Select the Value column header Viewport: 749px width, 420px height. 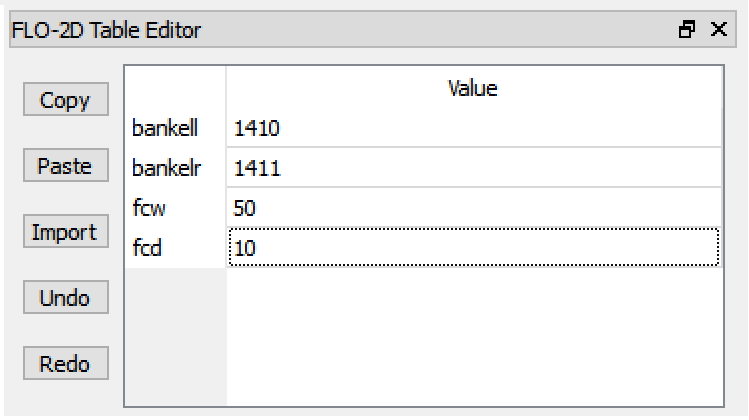(x=473, y=89)
